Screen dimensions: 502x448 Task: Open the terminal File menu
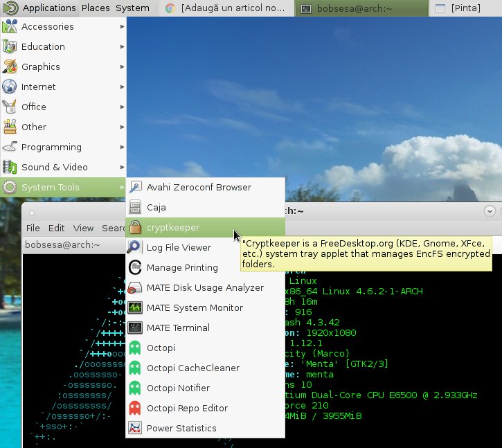(x=33, y=228)
